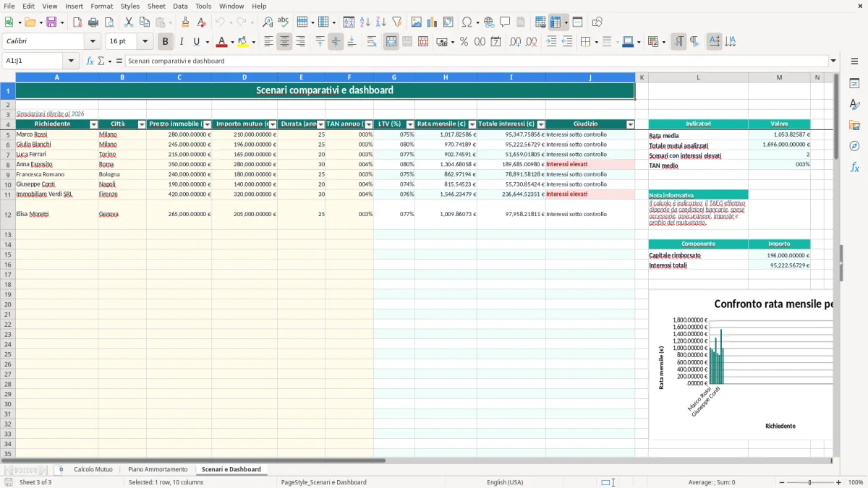The image size is (868, 488).
Task: Open the Name Box dropdown arrow
Action: click(x=71, y=61)
